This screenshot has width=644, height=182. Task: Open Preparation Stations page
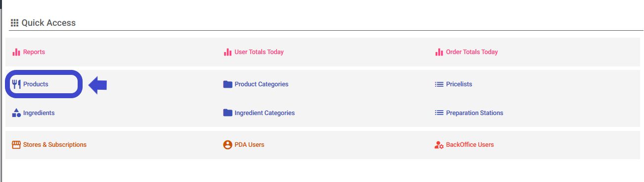pos(474,113)
